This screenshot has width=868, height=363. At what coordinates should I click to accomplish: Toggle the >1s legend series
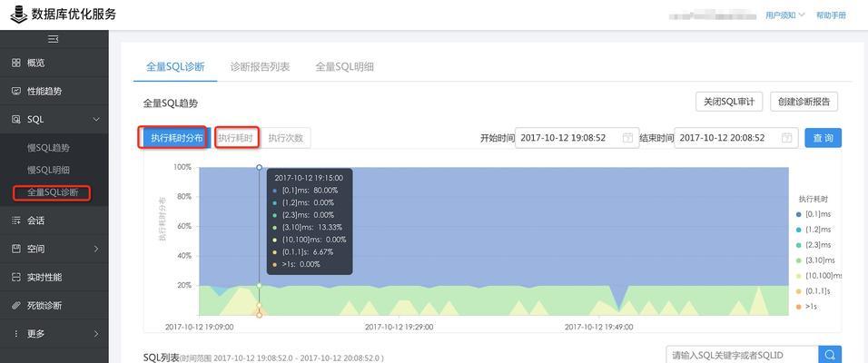[x=806, y=306]
